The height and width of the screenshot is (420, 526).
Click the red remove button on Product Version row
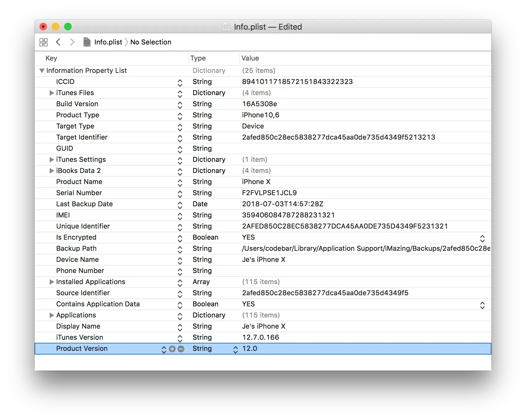tap(181, 349)
